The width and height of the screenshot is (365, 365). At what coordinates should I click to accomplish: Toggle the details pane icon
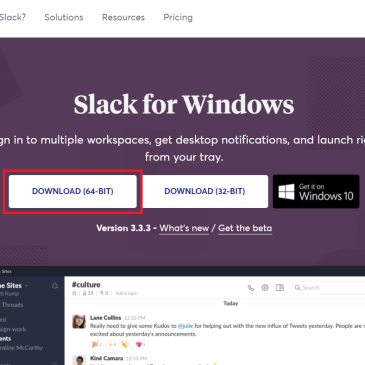coord(280,287)
